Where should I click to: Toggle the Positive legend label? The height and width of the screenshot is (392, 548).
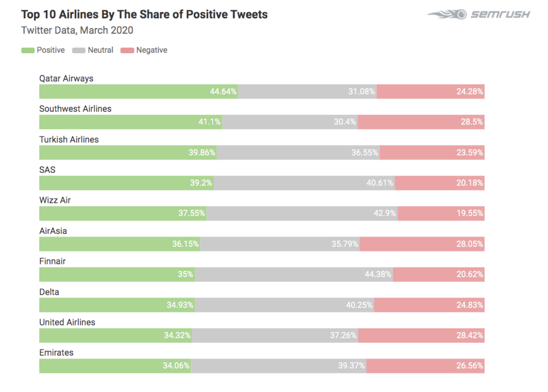[x=50, y=50]
